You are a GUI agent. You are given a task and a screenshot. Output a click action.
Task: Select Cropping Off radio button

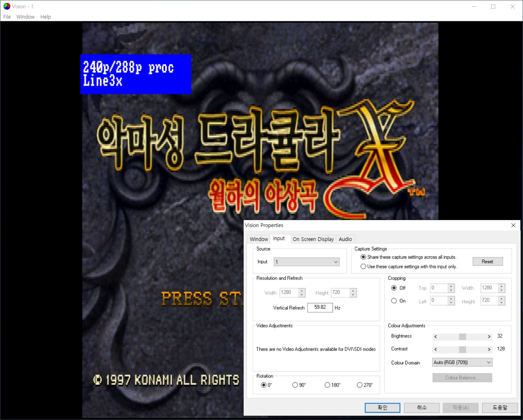(394, 288)
